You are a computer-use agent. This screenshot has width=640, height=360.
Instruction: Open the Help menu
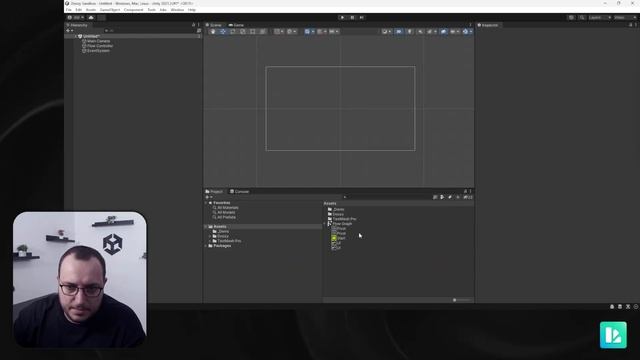[x=192, y=10]
